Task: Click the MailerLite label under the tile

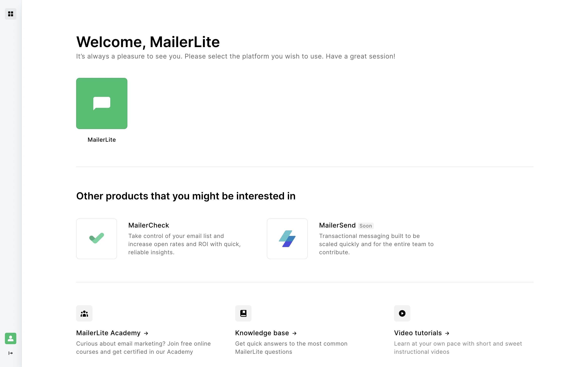Action: 101,140
